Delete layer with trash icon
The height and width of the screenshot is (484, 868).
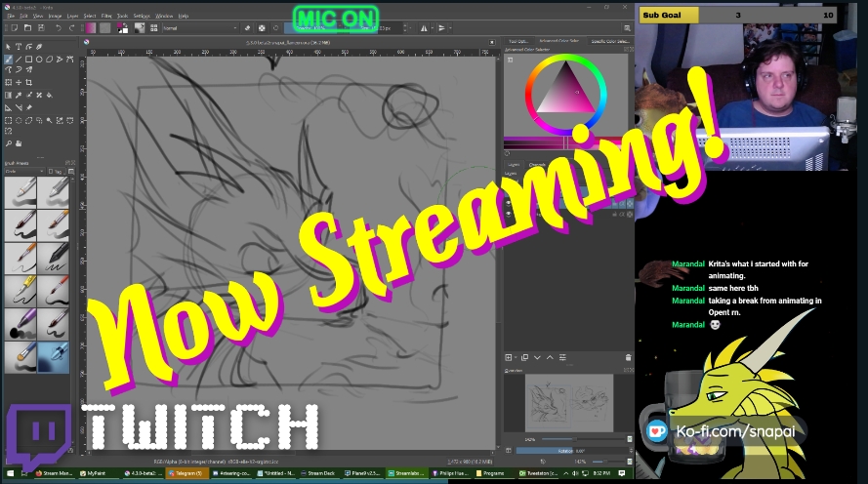[628, 357]
